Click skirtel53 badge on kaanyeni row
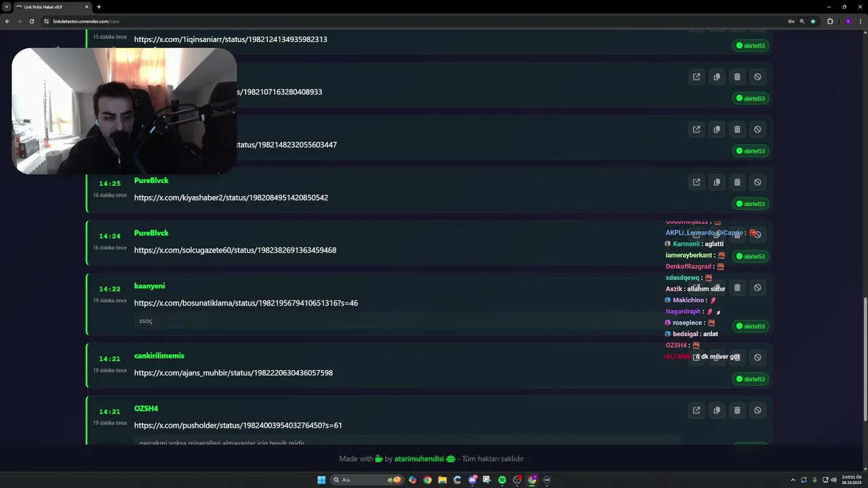868x488 pixels. click(751, 327)
